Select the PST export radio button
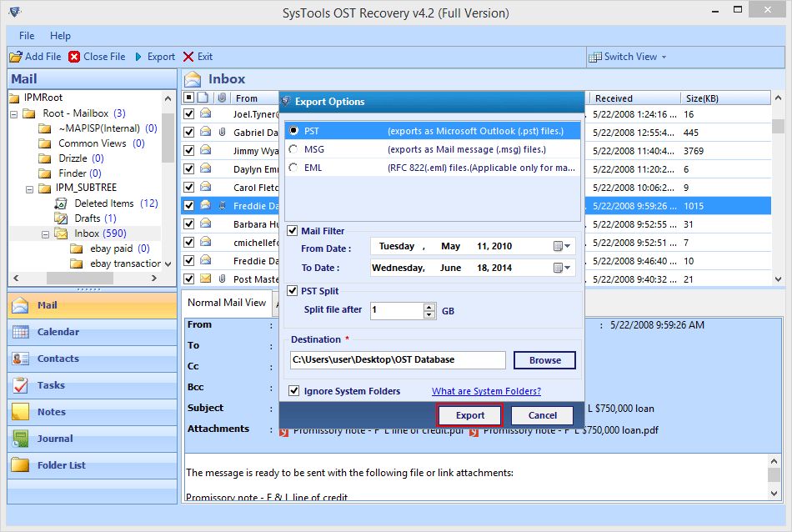The height and width of the screenshot is (532, 792). point(293,130)
